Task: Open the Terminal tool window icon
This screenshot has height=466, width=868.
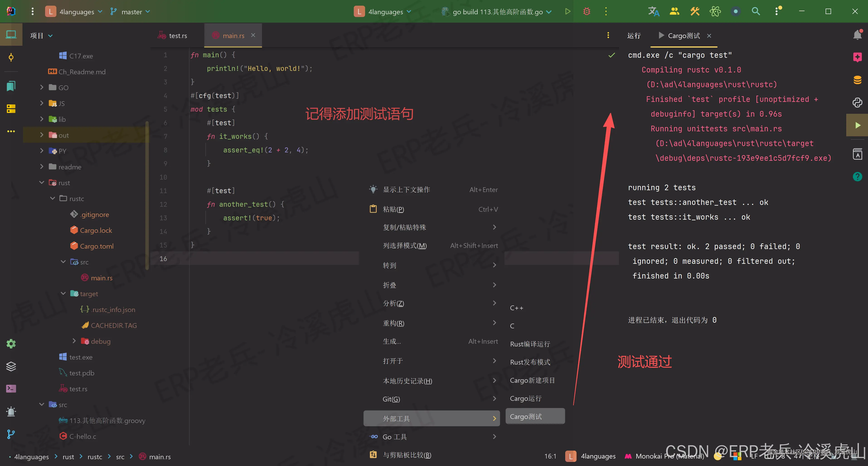Action: (x=11, y=389)
